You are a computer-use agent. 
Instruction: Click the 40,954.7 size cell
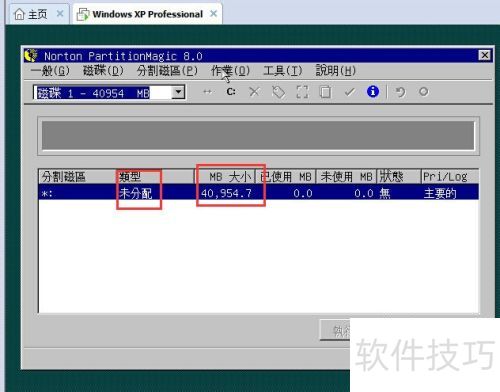click(x=226, y=193)
